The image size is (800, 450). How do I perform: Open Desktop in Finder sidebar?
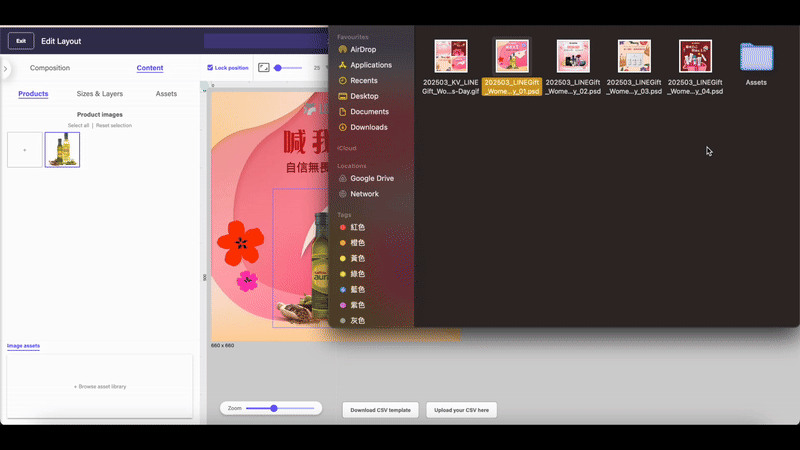pos(358,96)
